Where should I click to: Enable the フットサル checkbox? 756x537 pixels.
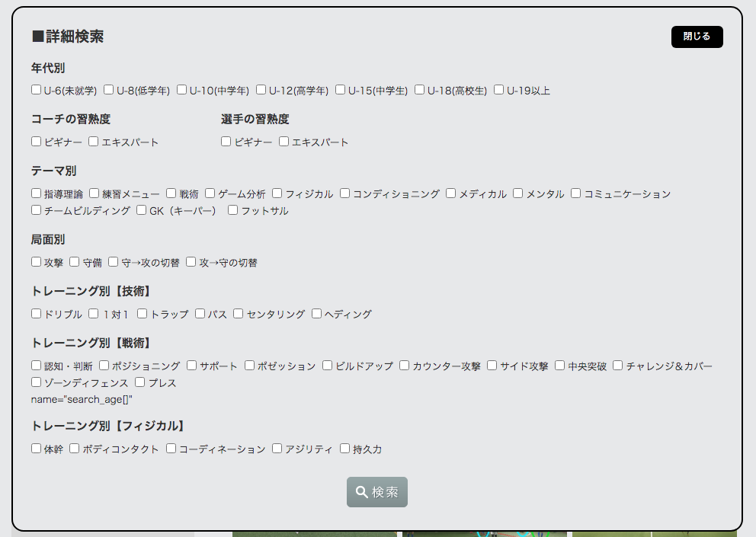233,210
